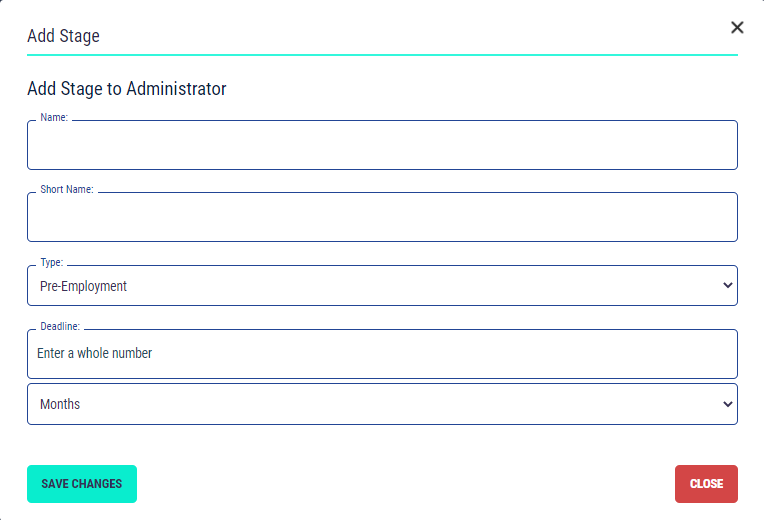Click into the Name text field
This screenshot has height=520, width=764.
click(x=382, y=146)
